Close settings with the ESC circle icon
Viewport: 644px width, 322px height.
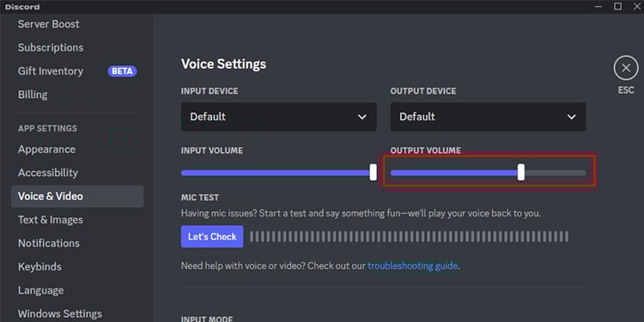click(x=626, y=68)
